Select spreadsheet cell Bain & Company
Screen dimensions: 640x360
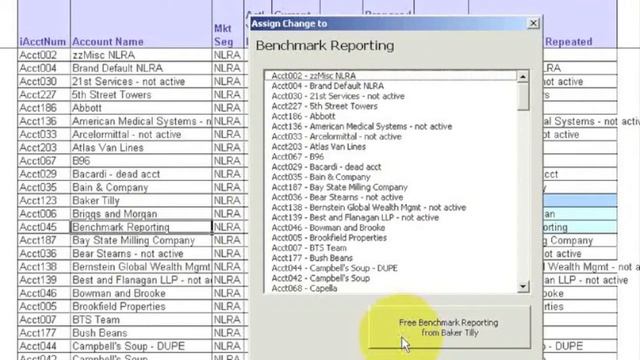pos(141,187)
